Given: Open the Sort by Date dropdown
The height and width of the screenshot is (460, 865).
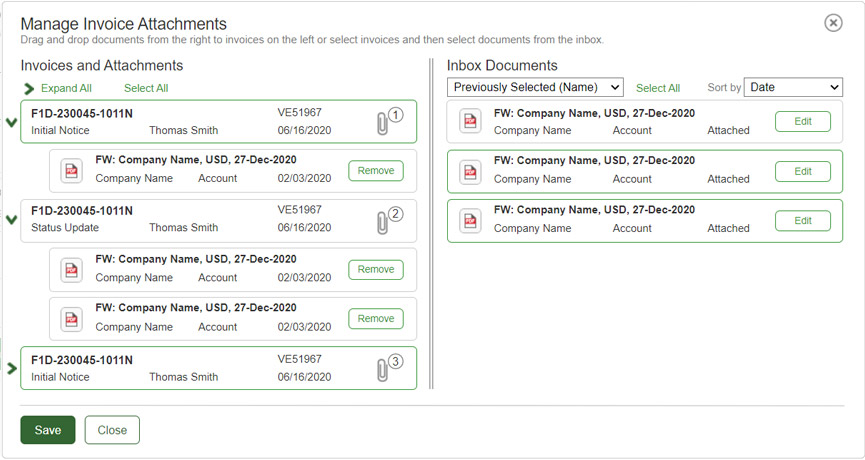Looking at the screenshot, I should point(793,88).
